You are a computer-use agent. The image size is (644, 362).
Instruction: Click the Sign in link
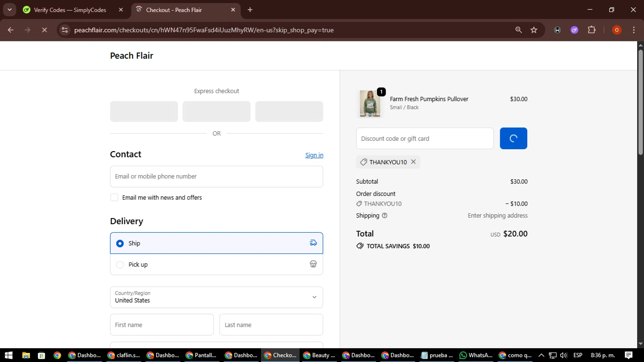pos(314,155)
